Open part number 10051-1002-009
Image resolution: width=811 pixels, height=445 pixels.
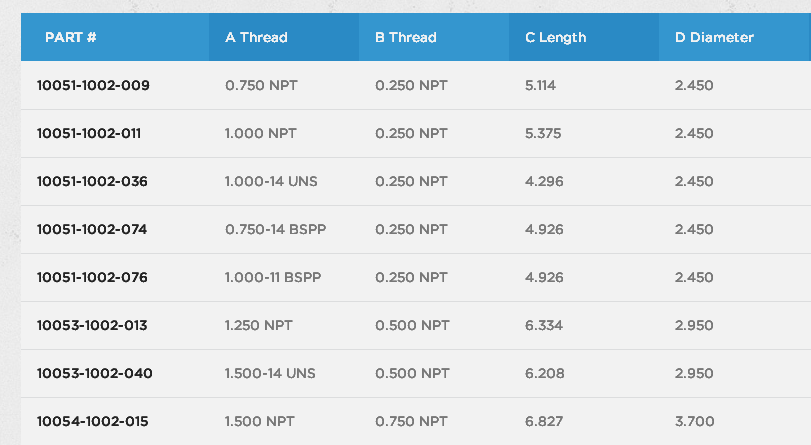click(x=93, y=85)
